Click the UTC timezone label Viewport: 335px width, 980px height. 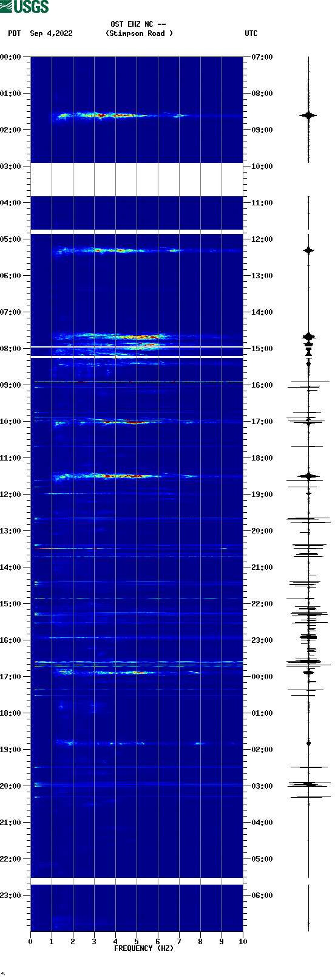point(251,33)
